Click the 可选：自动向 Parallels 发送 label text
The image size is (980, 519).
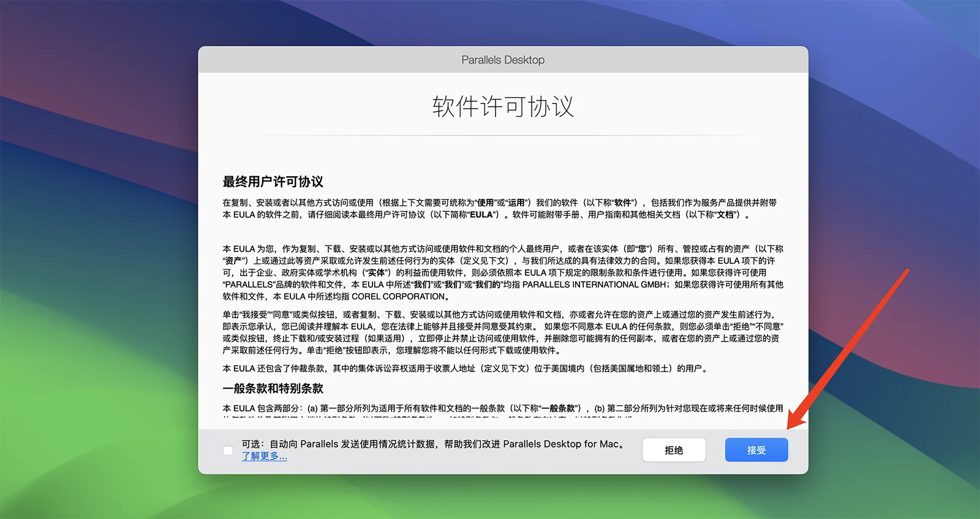coord(434,444)
